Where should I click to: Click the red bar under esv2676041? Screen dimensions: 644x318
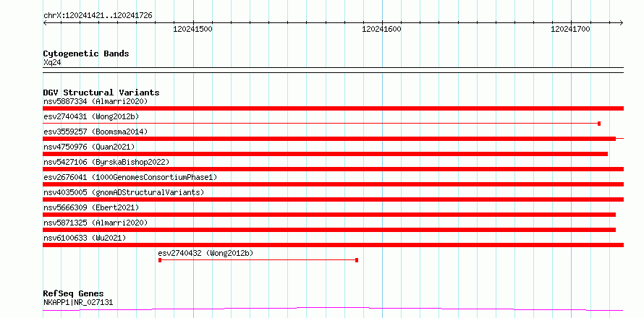[x=333, y=184]
